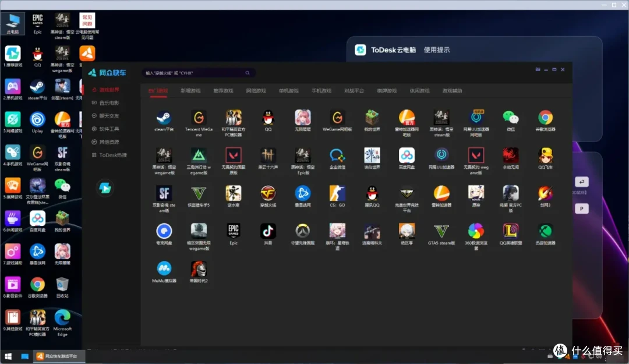629x364 pixels.
Task: Launch Tencent WeGame from the grid
Action: click(199, 118)
